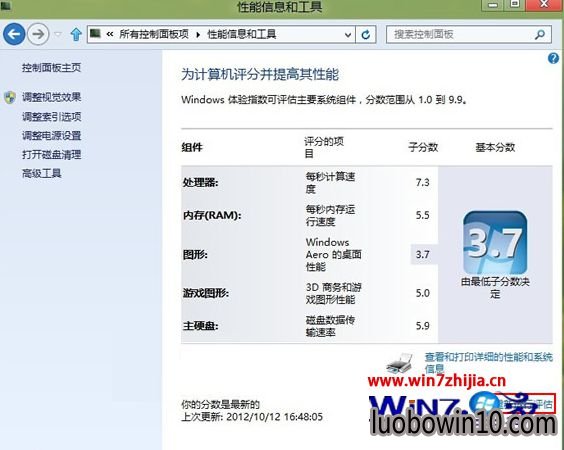This screenshot has width=564, height=450.
Task: Click the forward navigation arrow
Action: (38, 34)
